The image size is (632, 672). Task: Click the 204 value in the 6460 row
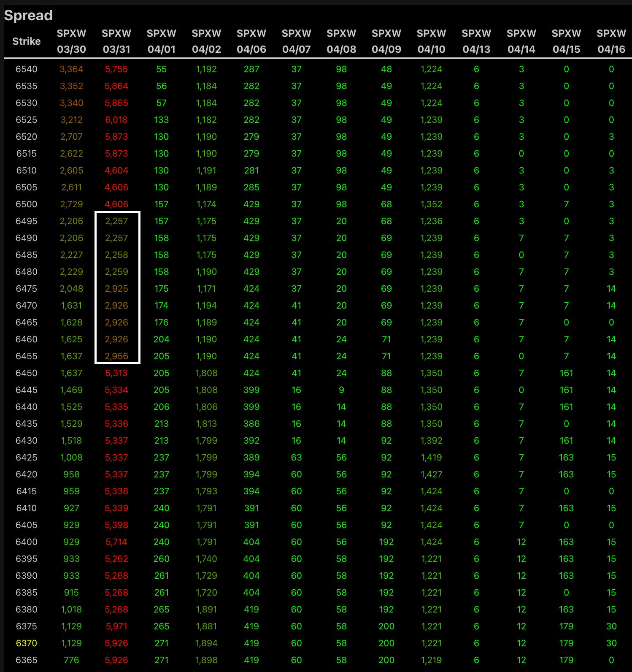pos(162,339)
